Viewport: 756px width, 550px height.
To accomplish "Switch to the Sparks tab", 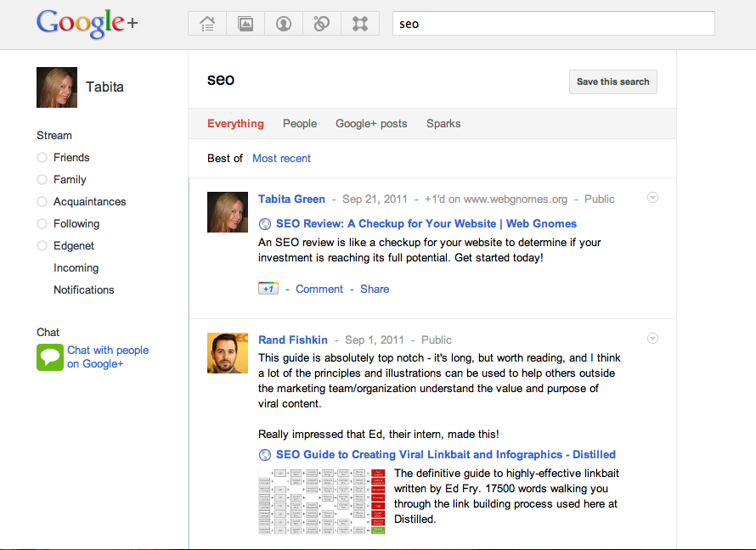I will coord(443,123).
